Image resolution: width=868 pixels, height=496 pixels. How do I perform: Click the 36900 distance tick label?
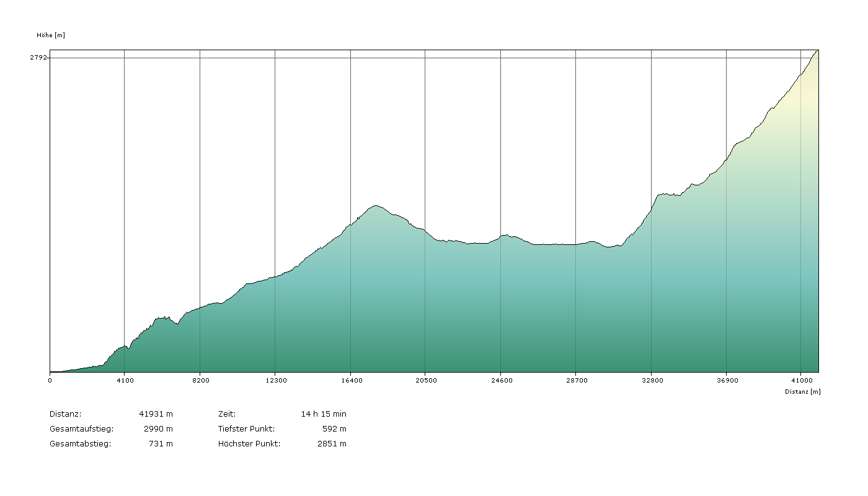point(727,381)
